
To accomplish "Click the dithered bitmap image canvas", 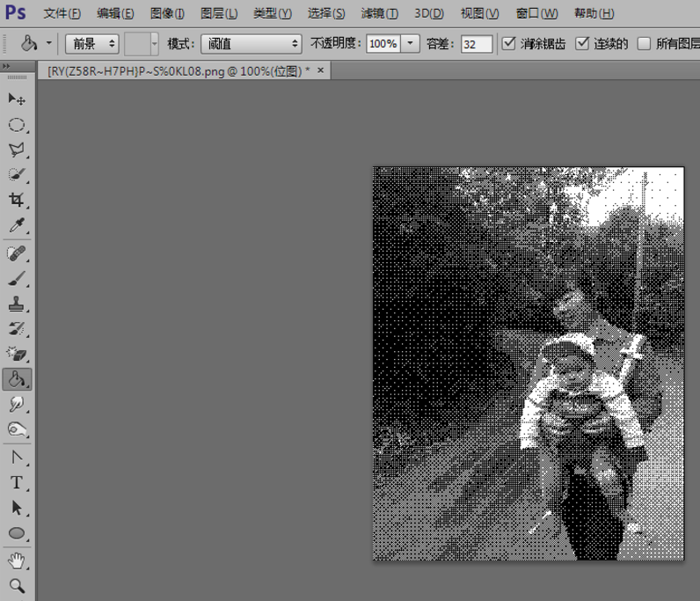I will tap(529, 363).
